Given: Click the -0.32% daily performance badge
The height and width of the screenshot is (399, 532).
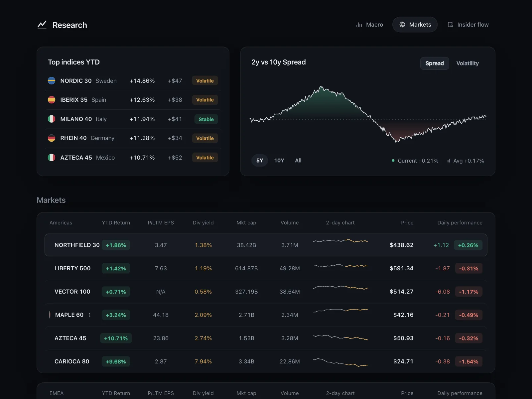Looking at the screenshot, I should (468, 338).
